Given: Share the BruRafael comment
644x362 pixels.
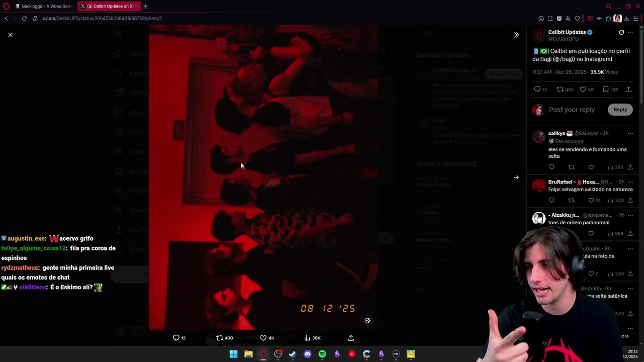Looking at the screenshot, I should (x=630, y=200).
